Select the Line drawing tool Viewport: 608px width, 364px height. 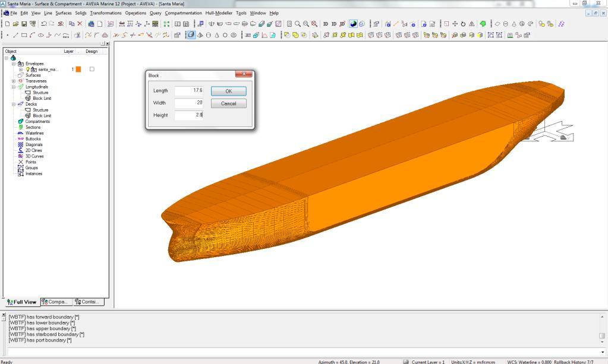coord(15,35)
